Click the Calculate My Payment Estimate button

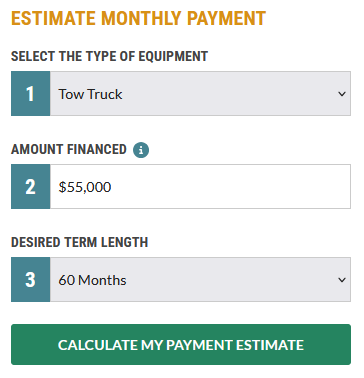(181, 345)
